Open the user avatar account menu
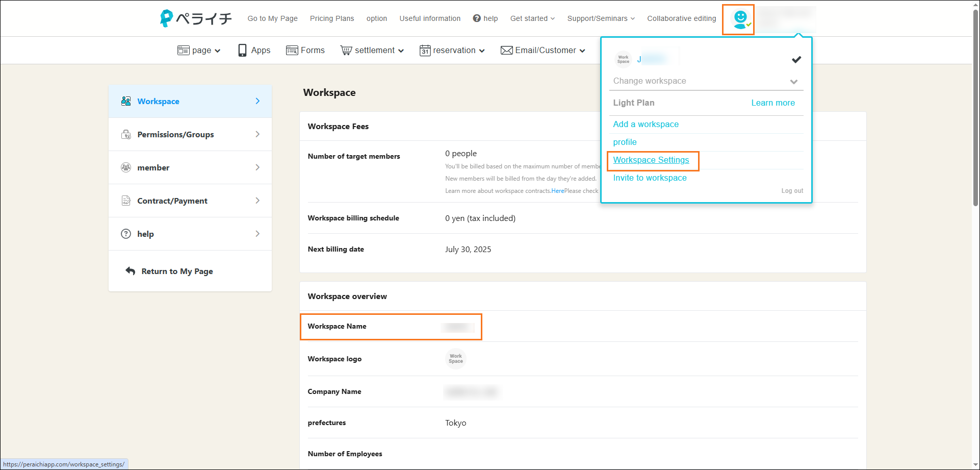 (739, 19)
